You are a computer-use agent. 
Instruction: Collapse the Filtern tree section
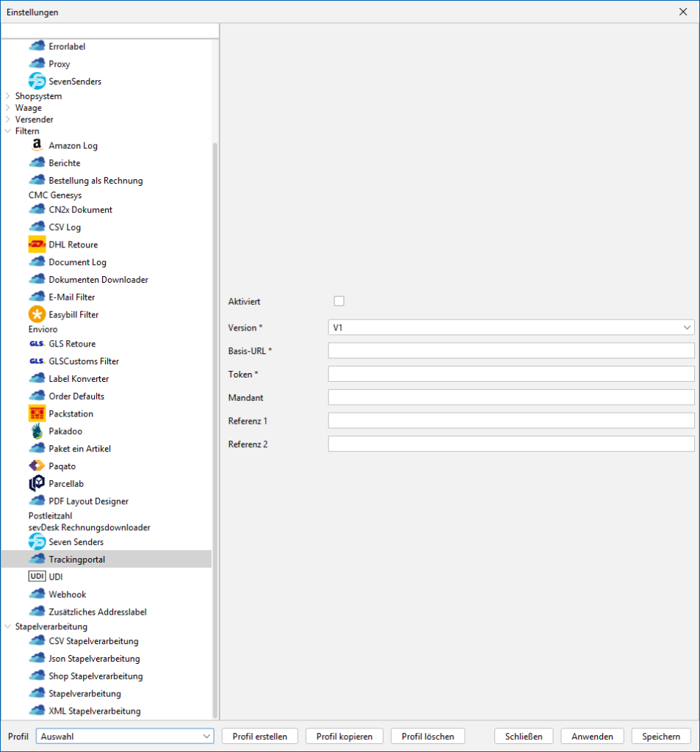[x=8, y=131]
